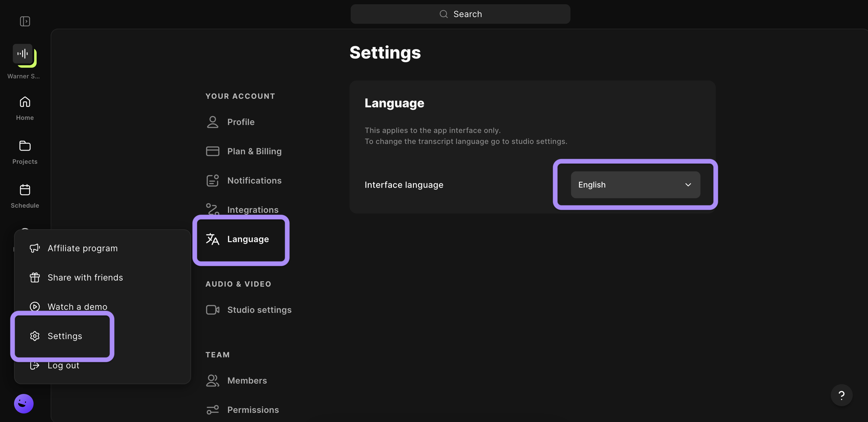Click the Studio settings camera icon
868x422 pixels.
coord(213,309)
